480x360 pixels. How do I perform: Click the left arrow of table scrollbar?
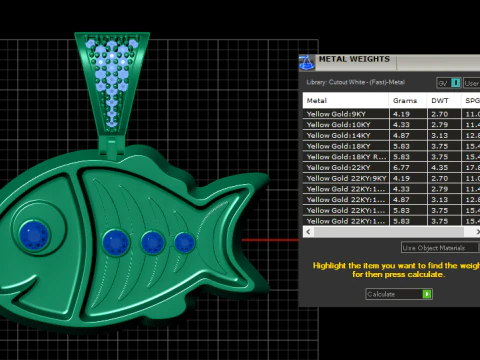pos(308,232)
